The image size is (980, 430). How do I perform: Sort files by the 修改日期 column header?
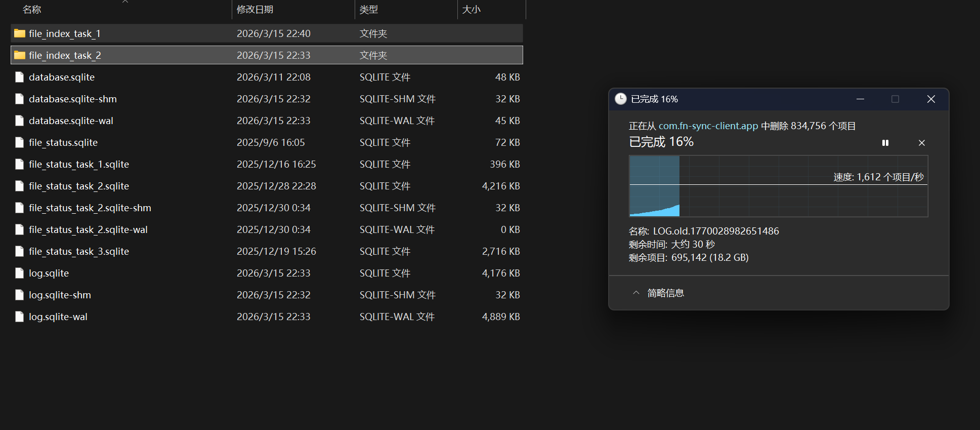255,10
